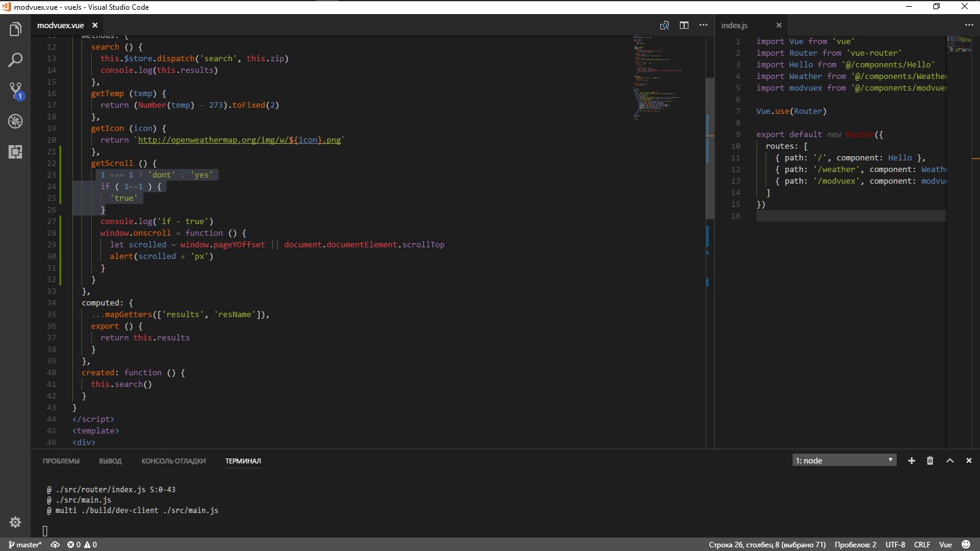Switch to the КОНСОЛЬ ОТЛАДКИ panel tab
This screenshot has width=980, height=551.
coord(173,461)
